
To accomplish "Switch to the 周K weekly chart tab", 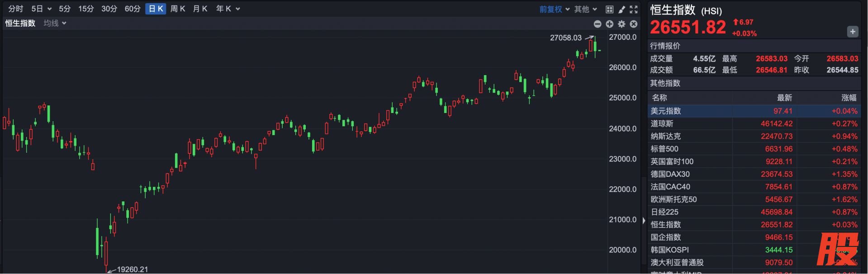I will [178, 9].
